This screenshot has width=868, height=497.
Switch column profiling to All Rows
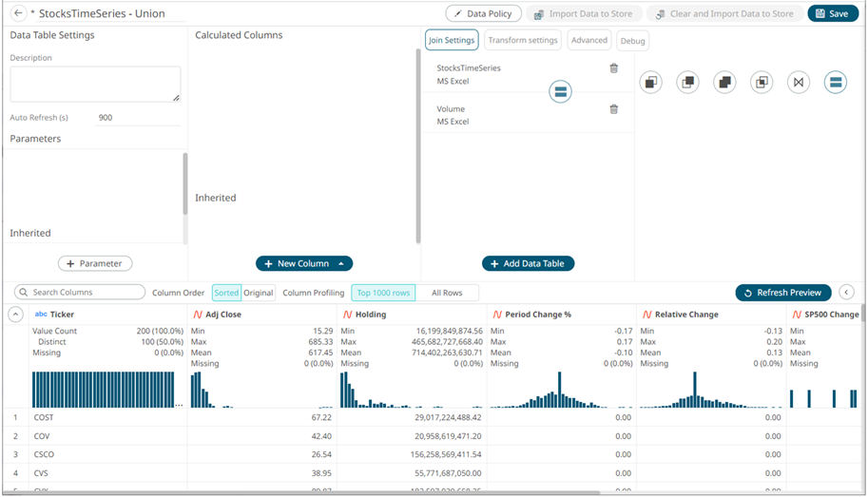447,293
